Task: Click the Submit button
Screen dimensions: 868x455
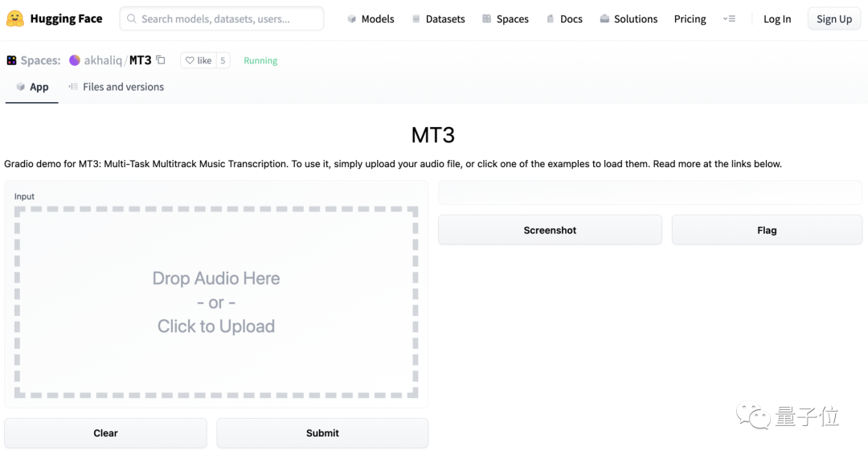Action: click(x=322, y=432)
